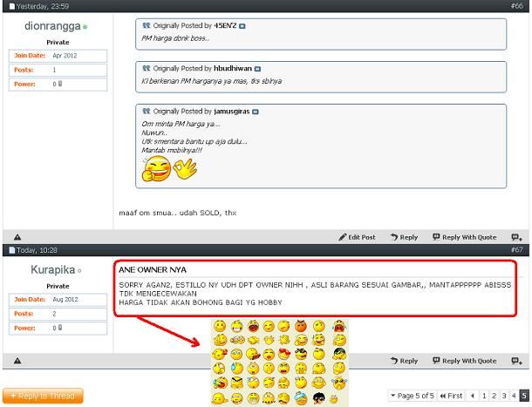Click the orange Reply to Thread button
This screenshot has width=532, height=407.
coord(43,396)
